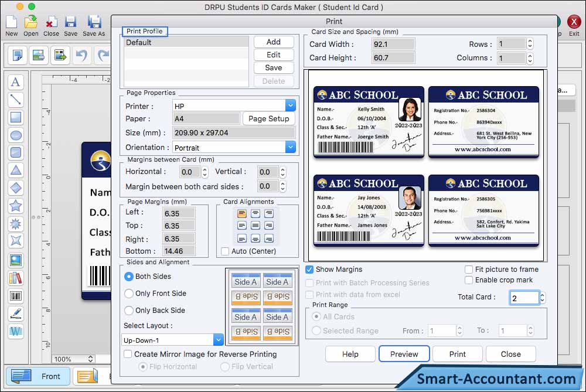
Task: Select Only Front Side option
Action: (128, 294)
